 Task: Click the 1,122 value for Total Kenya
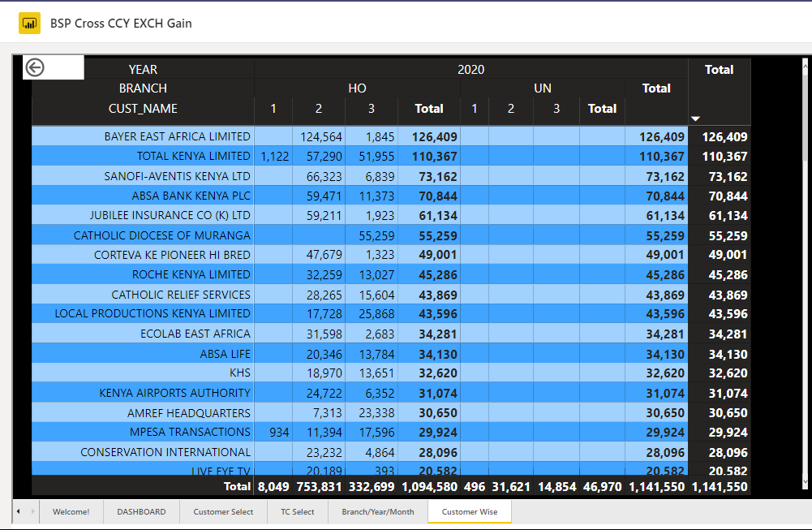274,157
